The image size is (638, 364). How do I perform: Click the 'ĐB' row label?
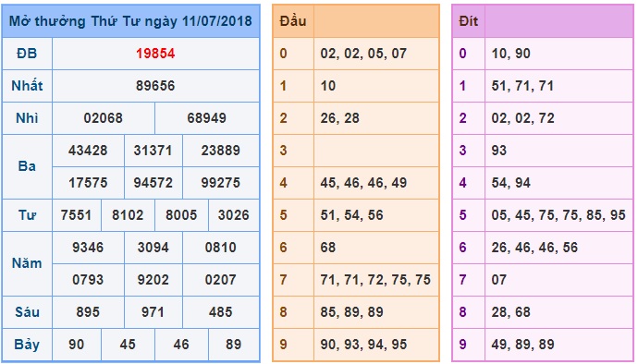(27, 54)
